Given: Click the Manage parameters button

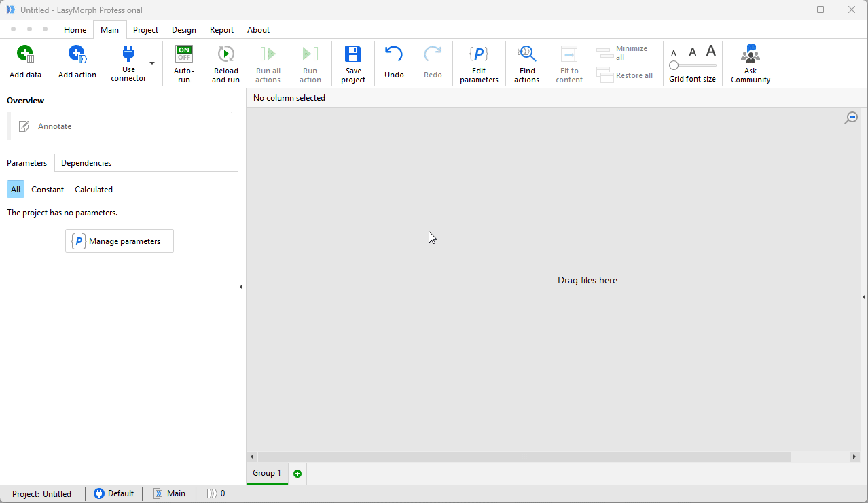Looking at the screenshot, I should [x=120, y=241].
